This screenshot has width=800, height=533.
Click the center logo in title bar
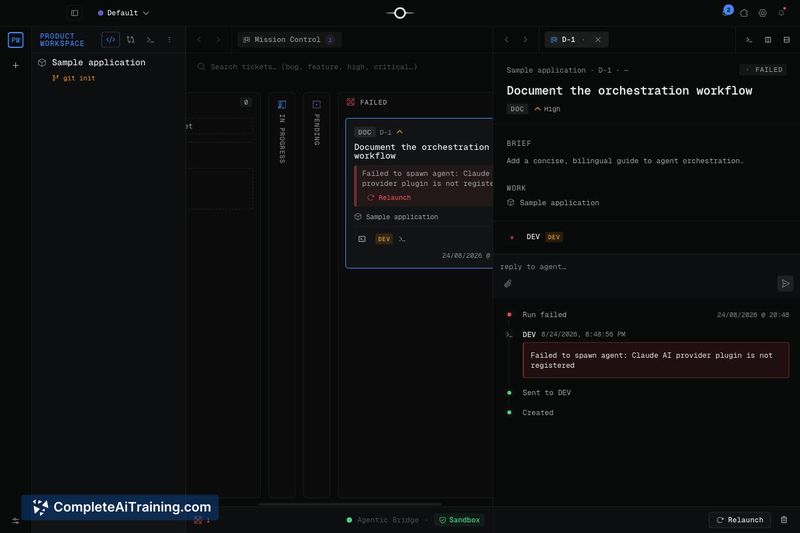coord(400,13)
